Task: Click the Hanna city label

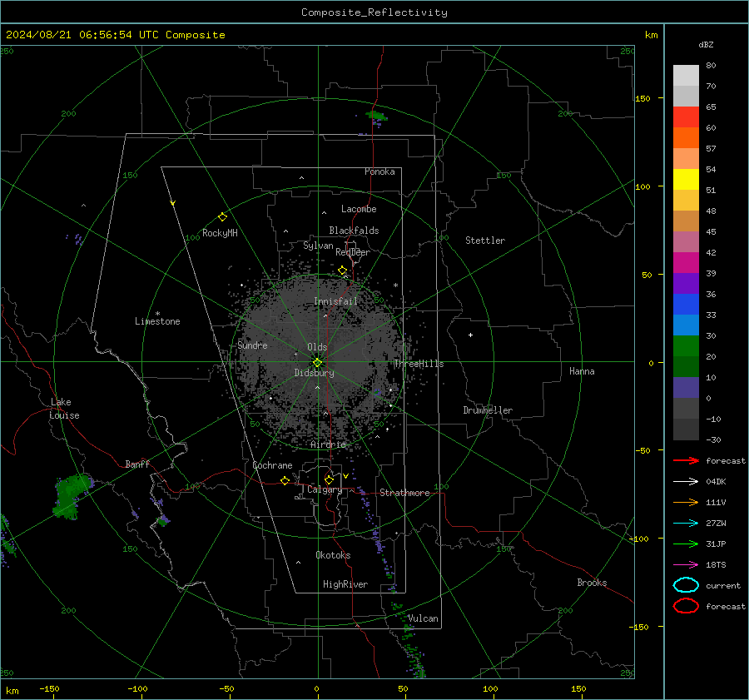Action: tap(582, 371)
